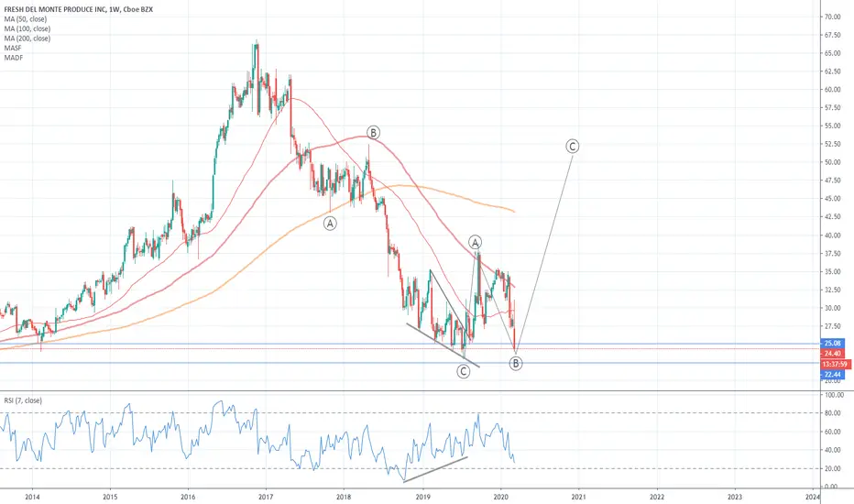Click the FRESH DEL MONTE PRODUCE INC chart title

coord(79,9)
